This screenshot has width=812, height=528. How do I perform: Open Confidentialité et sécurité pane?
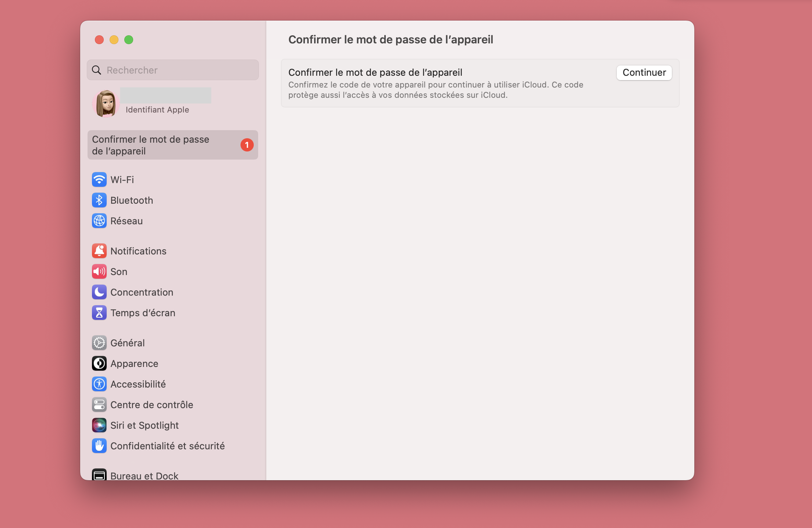point(167,446)
